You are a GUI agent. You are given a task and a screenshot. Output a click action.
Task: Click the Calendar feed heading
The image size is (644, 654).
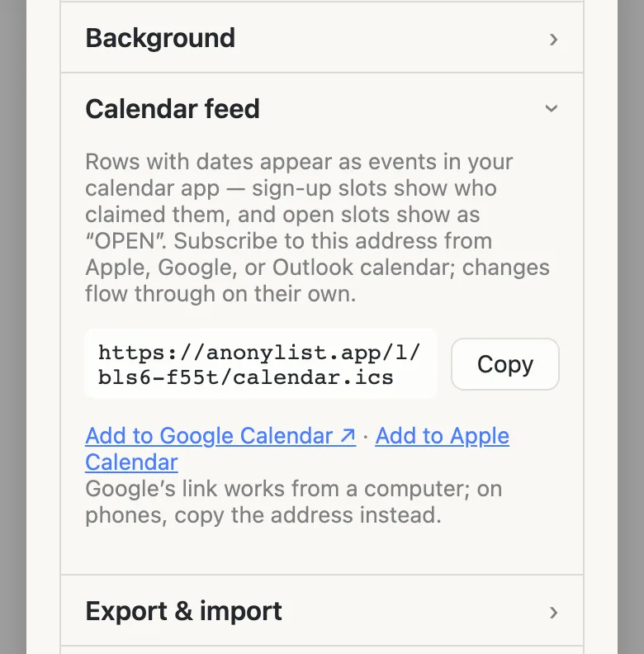point(173,109)
